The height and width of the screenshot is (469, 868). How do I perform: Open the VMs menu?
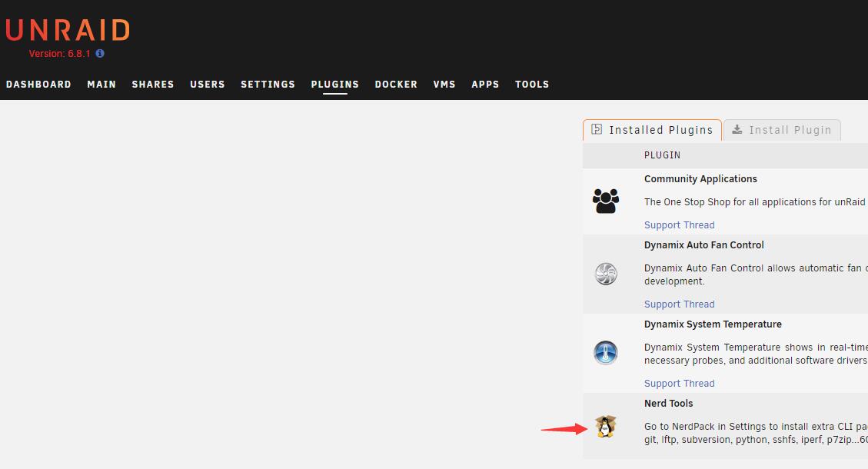444,84
